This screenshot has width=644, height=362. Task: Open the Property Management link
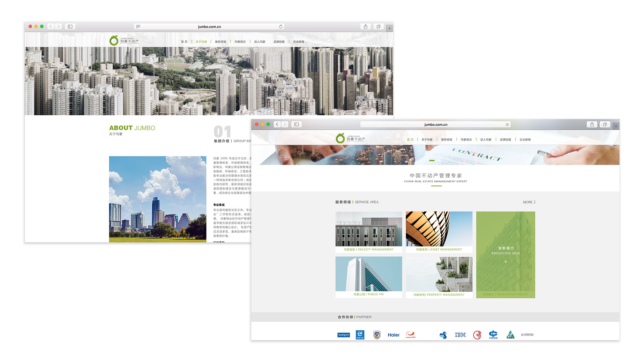(x=439, y=295)
